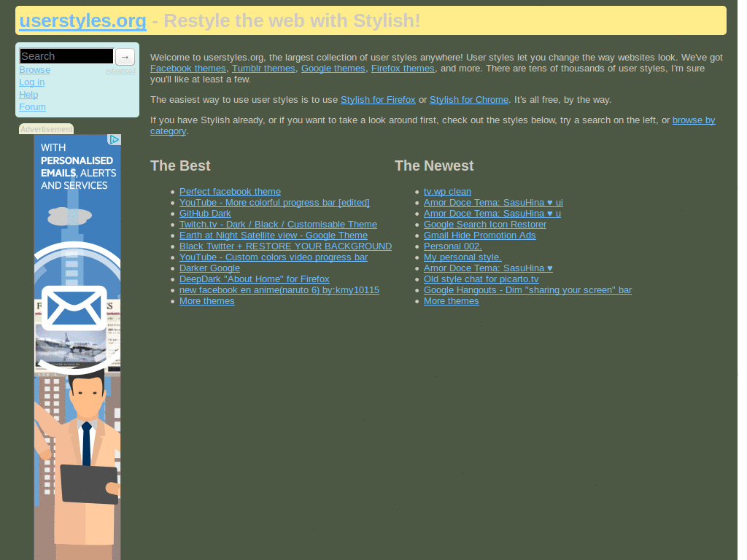Open the Google themes link

(333, 69)
